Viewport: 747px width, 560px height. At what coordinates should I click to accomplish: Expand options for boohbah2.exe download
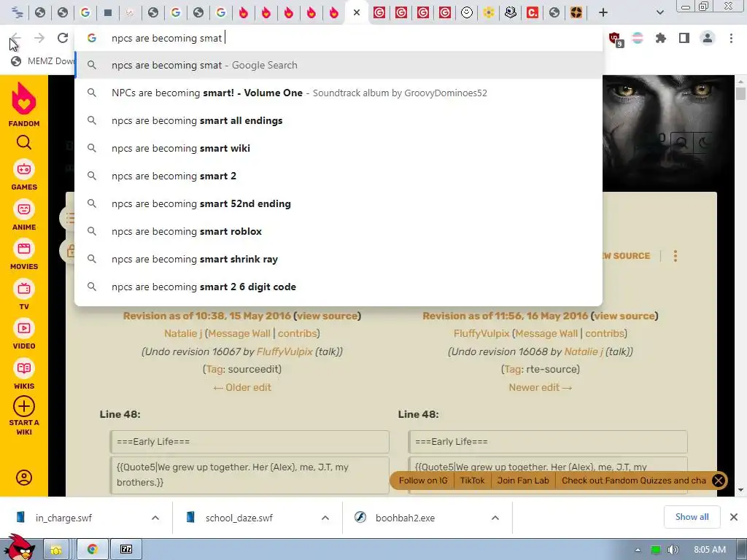point(495,518)
